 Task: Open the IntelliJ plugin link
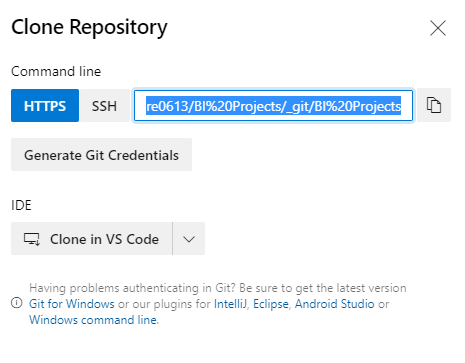click(230, 304)
